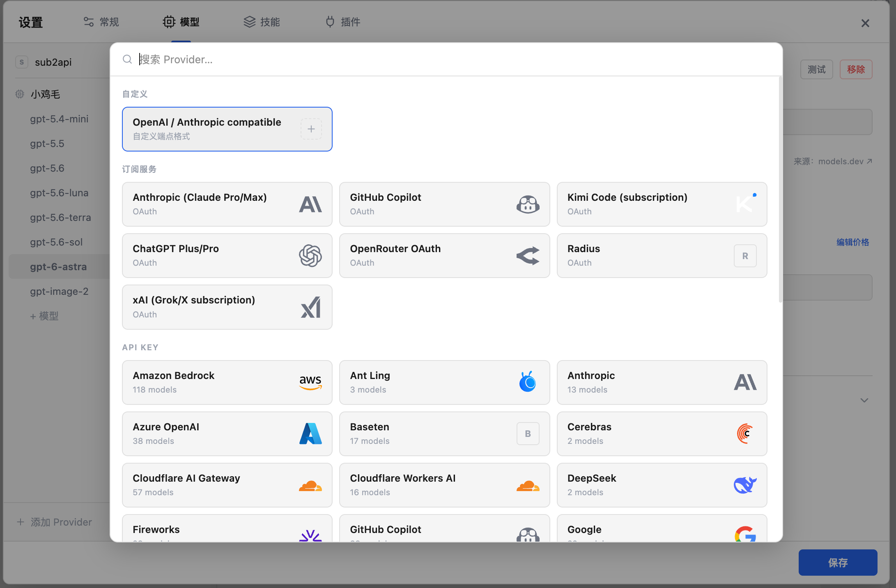Image resolution: width=896 pixels, height=588 pixels.
Task: Click the search magnifier icon
Action: (127, 60)
